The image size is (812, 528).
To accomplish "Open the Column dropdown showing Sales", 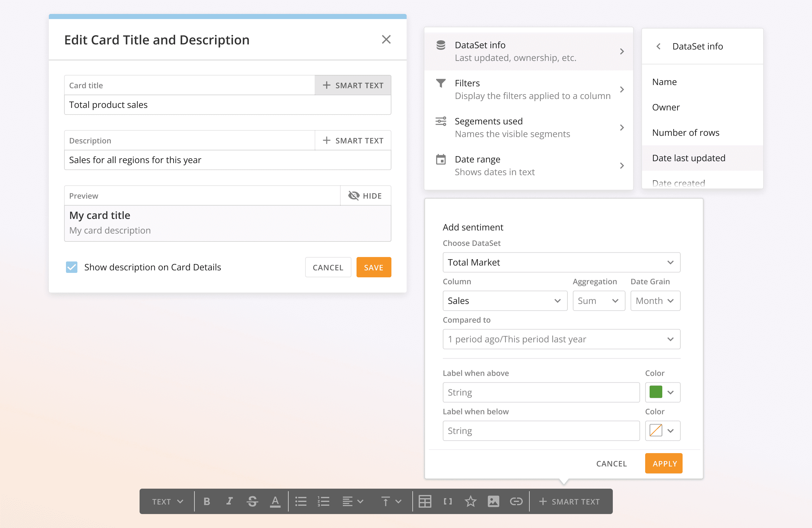I will pyautogui.click(x=505, y=300).
